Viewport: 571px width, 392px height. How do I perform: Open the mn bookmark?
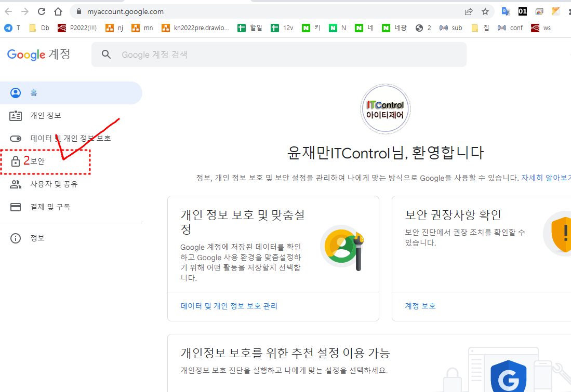click(x=142, y=28)
